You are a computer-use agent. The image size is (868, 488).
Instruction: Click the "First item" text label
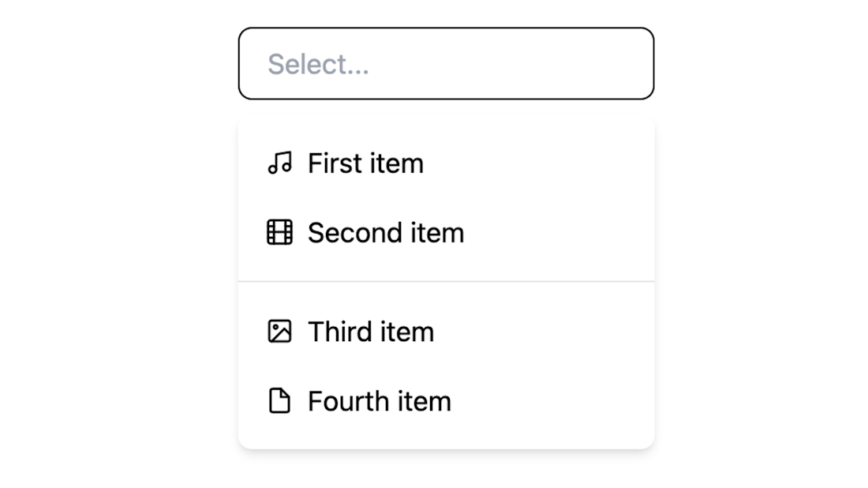pos(366,163)
